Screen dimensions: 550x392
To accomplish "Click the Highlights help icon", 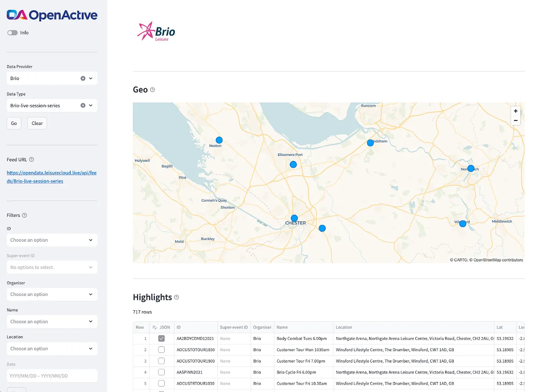I will point(176,297).
